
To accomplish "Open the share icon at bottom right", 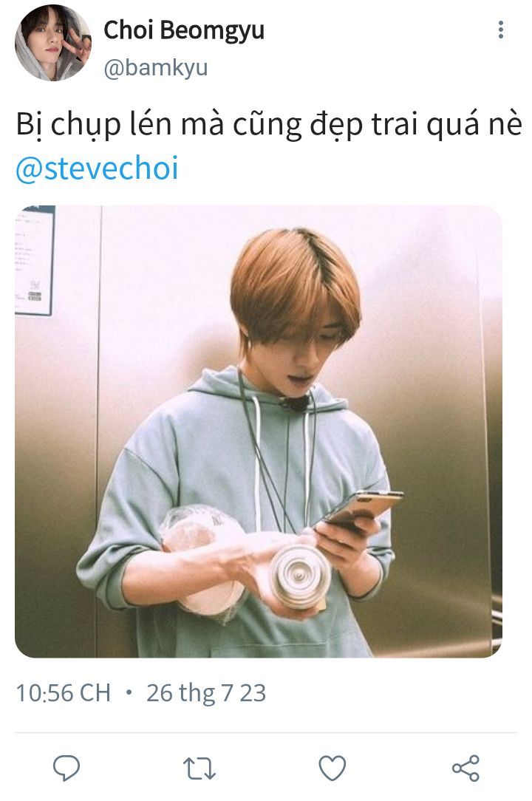I will coord(465,768).
